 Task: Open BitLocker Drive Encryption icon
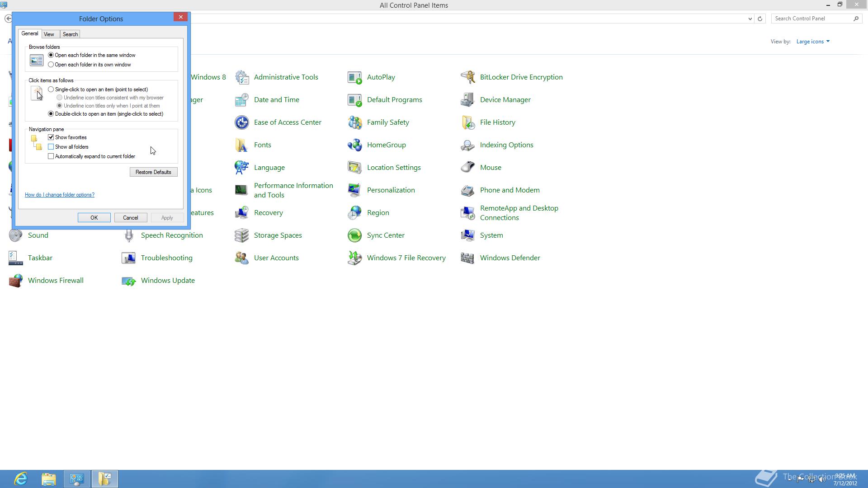tap(468, 77)
